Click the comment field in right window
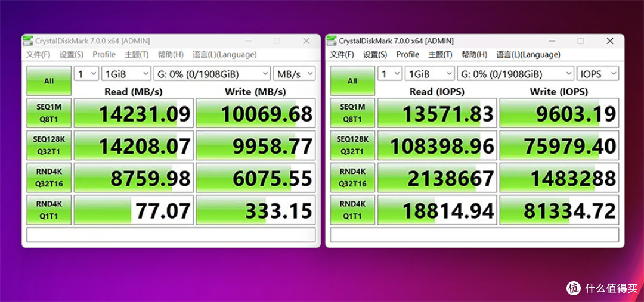The width and height of the screenshot is (644, 302). [x=475, y=235]
